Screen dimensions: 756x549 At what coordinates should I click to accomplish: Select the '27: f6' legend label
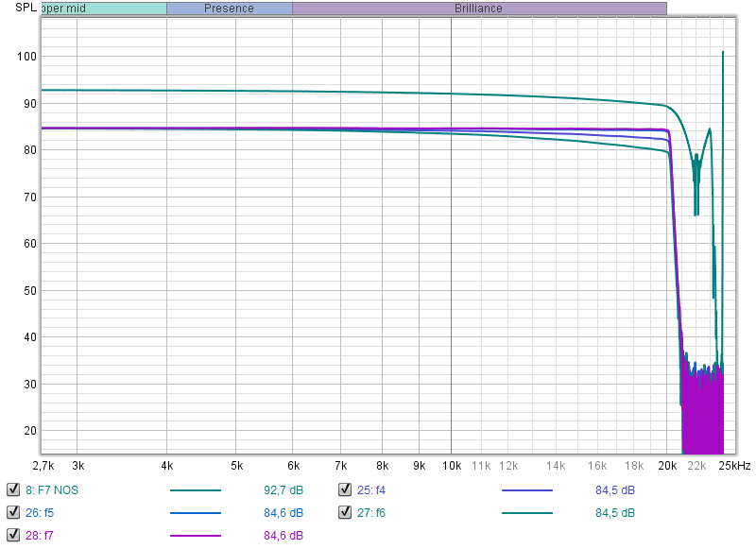coord(371,513)
